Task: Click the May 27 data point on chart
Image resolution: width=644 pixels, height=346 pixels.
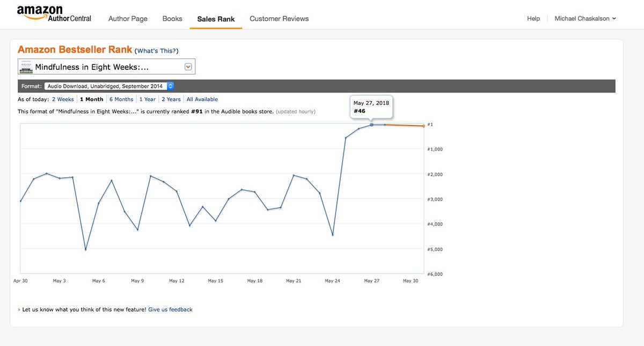Action: 371,125
